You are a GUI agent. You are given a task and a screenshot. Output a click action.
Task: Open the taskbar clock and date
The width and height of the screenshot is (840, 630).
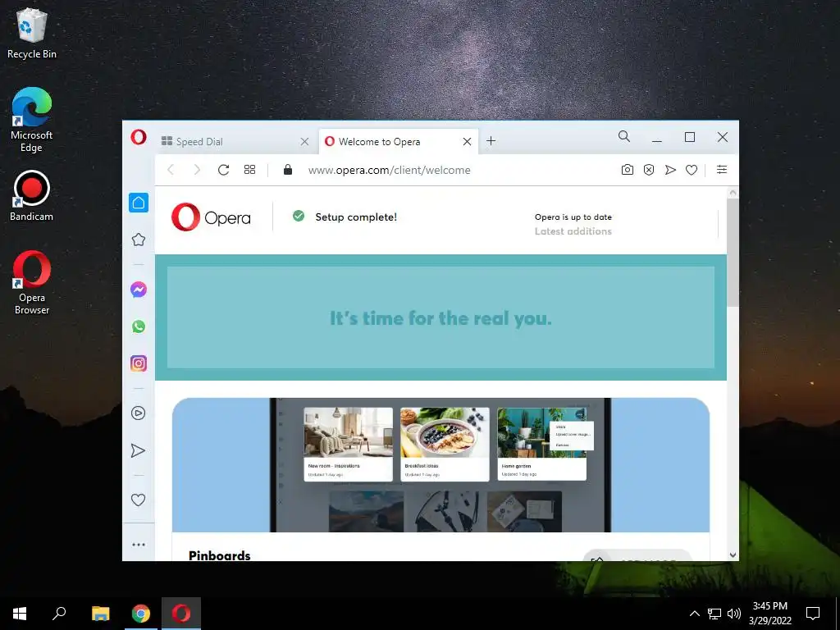coord(769,614)
